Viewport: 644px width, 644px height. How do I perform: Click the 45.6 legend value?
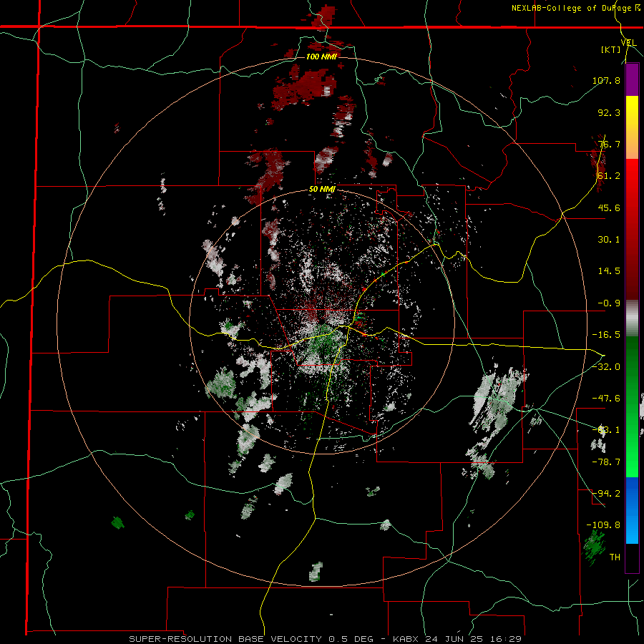[x=609, y=208]
